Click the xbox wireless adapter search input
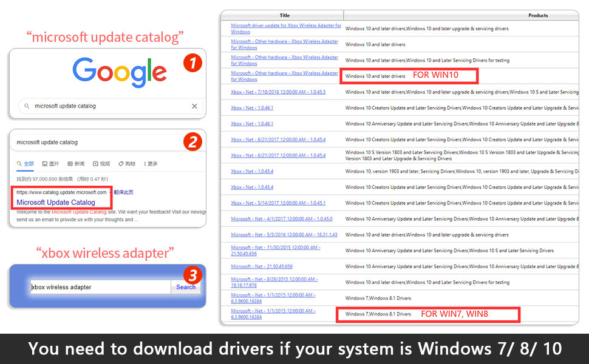Screen dimensions: 589x364 (x=101, y=287)
